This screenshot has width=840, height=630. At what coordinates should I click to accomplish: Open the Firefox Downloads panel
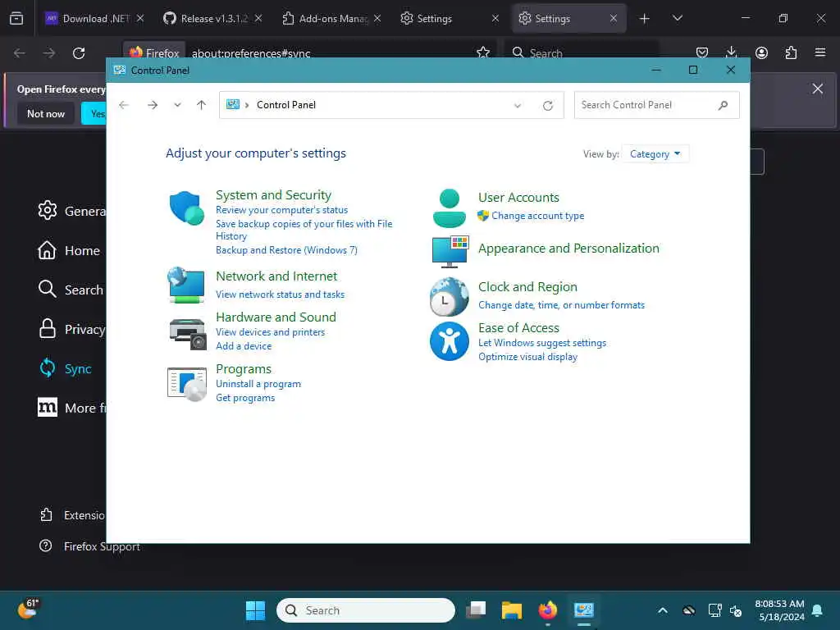tap(731, 52)
